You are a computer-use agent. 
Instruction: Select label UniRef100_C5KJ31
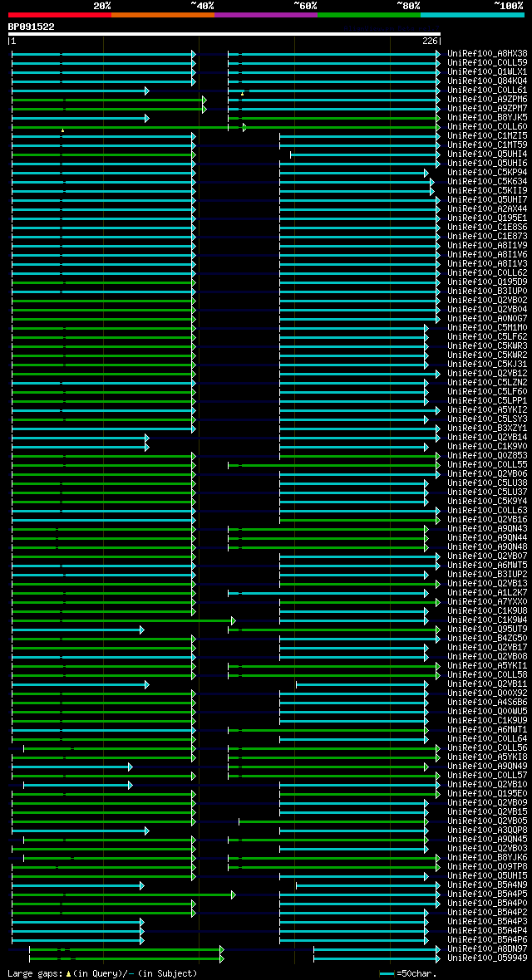pos(488,364)
